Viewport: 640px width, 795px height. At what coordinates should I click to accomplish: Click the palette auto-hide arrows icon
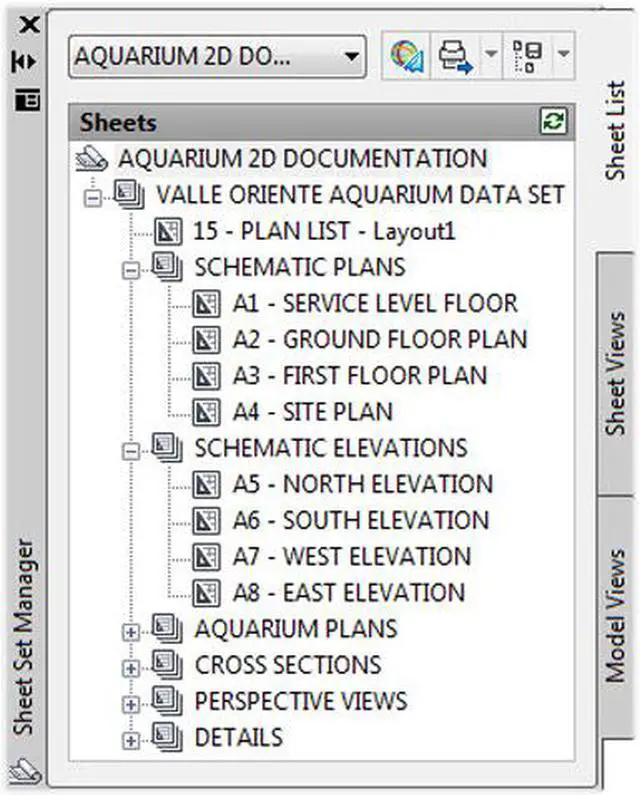pyautogui.click(x=25, y=62)
